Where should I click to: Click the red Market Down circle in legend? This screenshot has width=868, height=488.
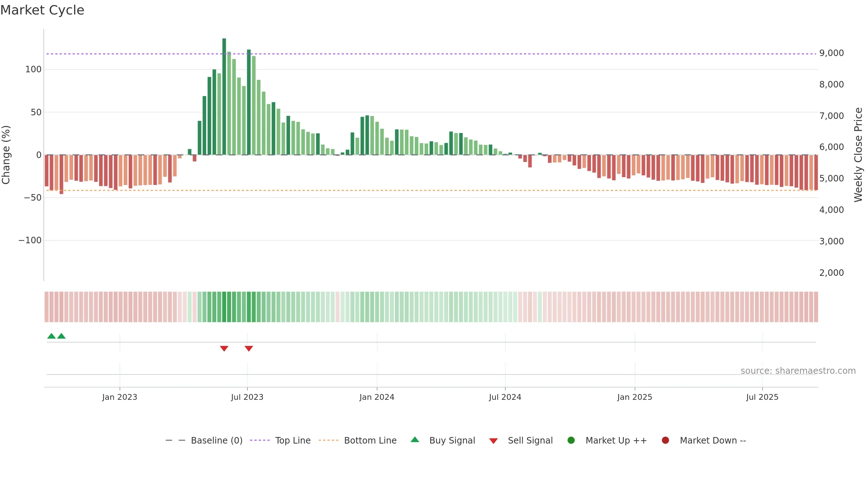(x=665, y=440)
